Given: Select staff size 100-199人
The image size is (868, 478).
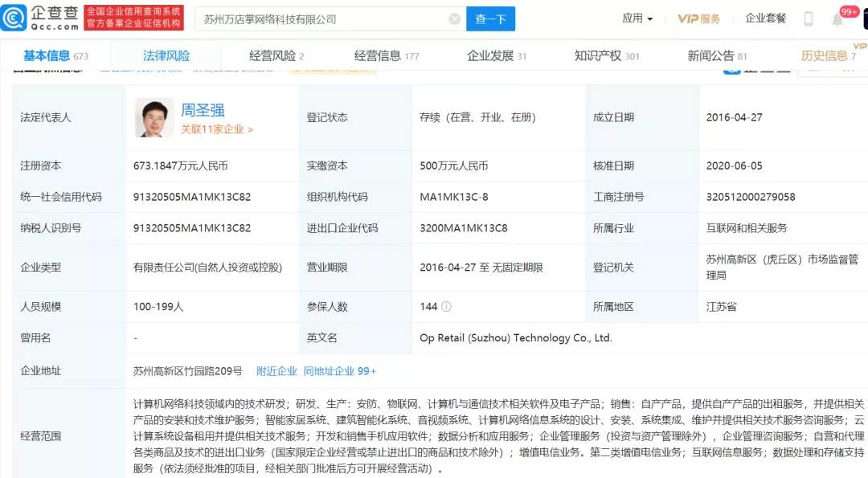Looking at the screenshot, I should pyautogui.click(x=158, y=307).
